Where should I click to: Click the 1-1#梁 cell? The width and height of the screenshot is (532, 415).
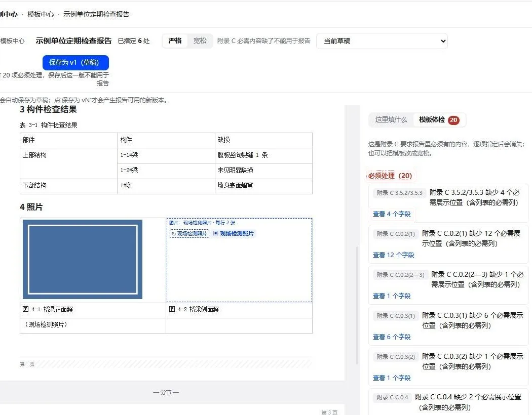point(166,155)
